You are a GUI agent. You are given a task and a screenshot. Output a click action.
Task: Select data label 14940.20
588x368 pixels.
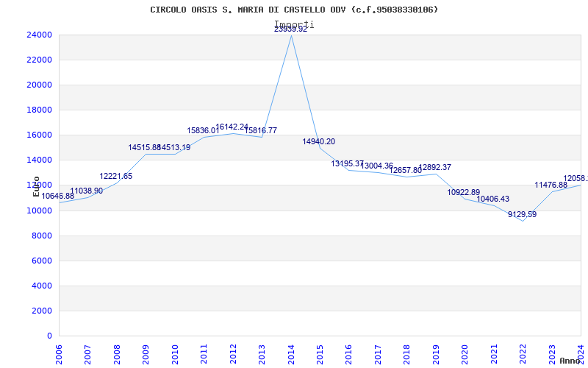coord(319,141)
